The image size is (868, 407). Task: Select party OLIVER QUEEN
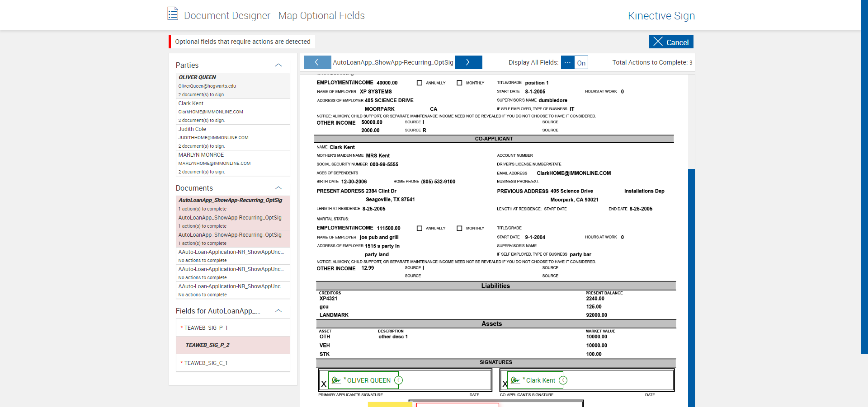point(233,86)
